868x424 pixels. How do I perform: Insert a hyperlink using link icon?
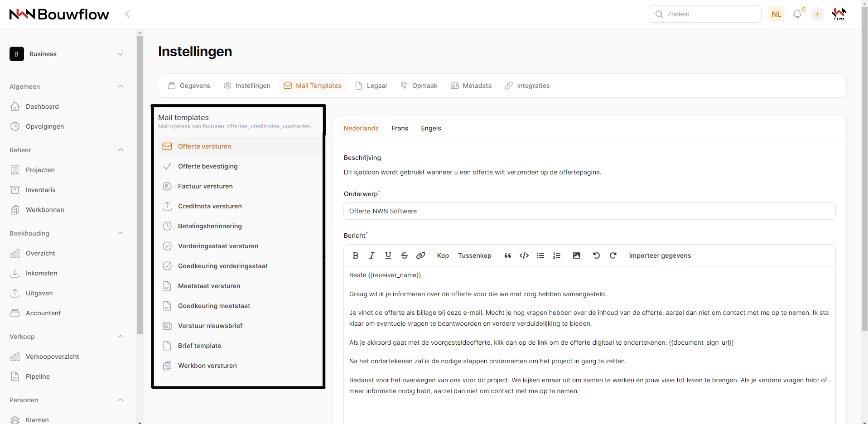(421, 255)
